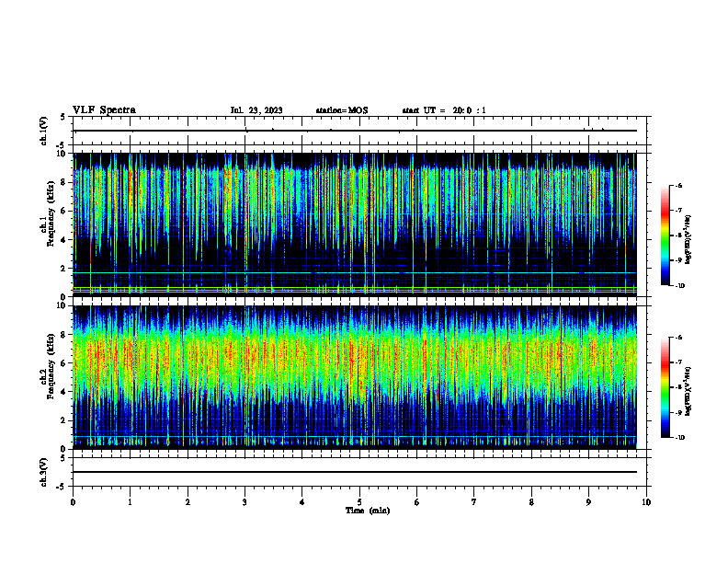The height and width of the screenshot is (563, 728).
Task: Click the time axis tick label '7'
Action: pyautogui.click(x=474, y=502)
